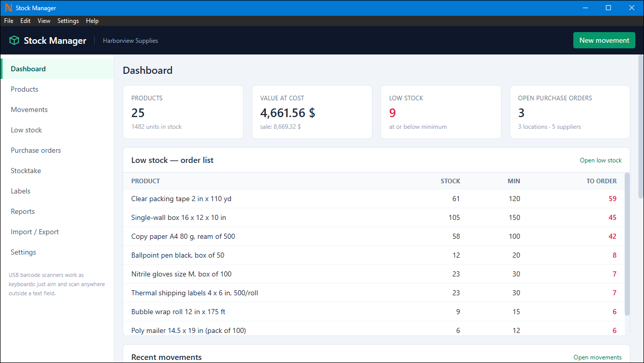The width and height of the screenshot is (644, 363).
Task: Open the Settings menu in menu bar
Action: (68, 21)
